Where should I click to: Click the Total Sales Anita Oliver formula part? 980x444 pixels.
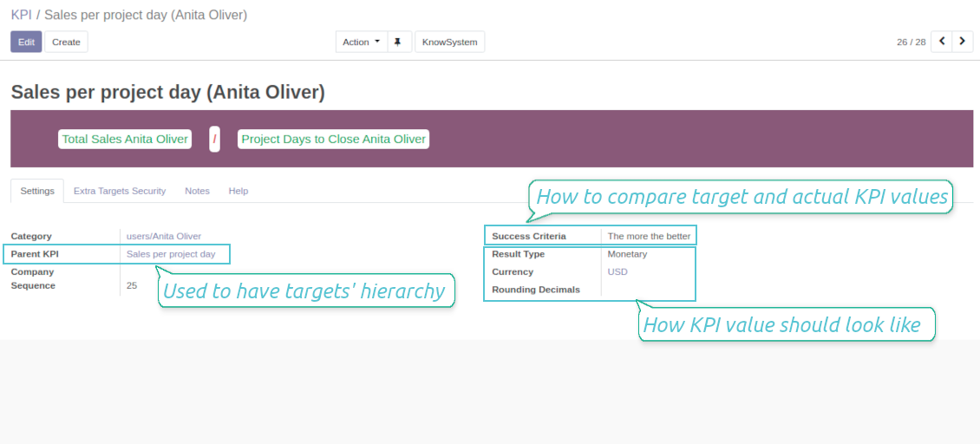pyautogui.click(x=125, y=139)
